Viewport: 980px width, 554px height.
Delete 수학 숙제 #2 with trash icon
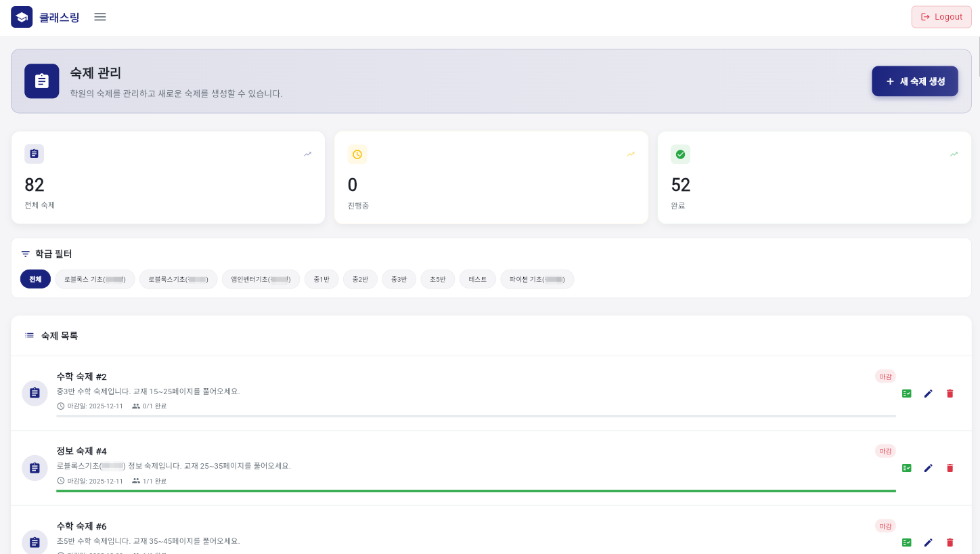[x=950, y=393]
